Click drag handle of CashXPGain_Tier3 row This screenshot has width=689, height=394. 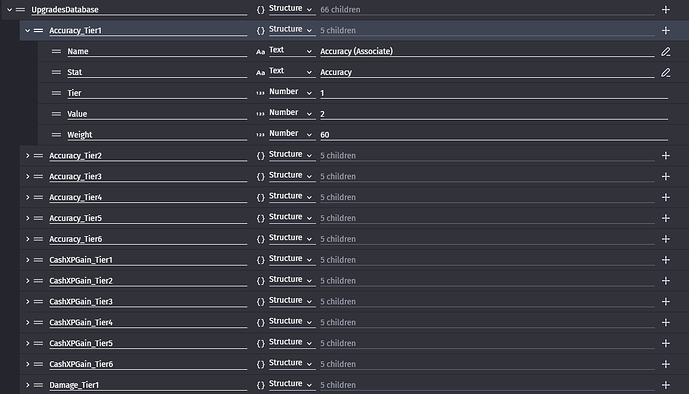(x=38, y=302)
